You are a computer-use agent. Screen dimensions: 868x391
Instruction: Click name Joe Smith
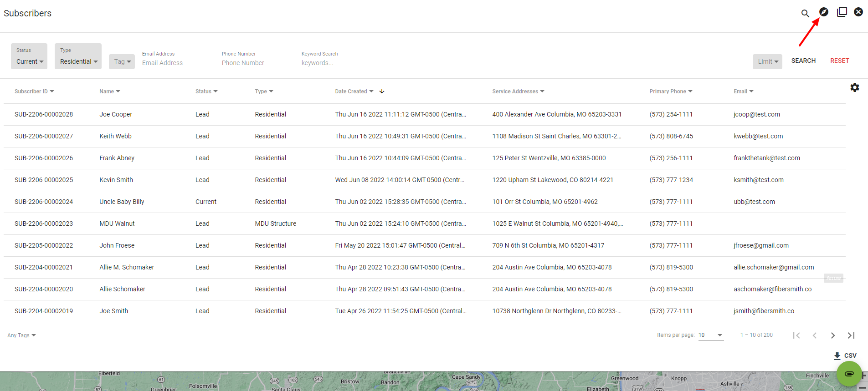pyautogui.click(x=114, y=311)
